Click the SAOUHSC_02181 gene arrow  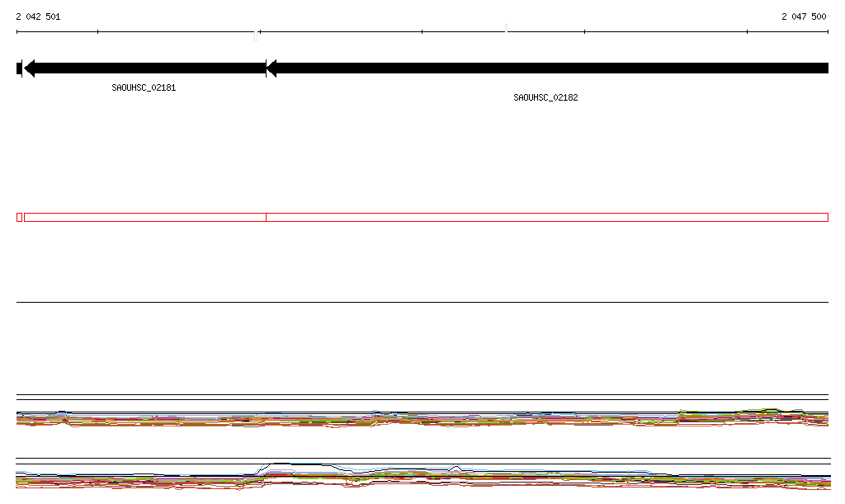point(145,68)
